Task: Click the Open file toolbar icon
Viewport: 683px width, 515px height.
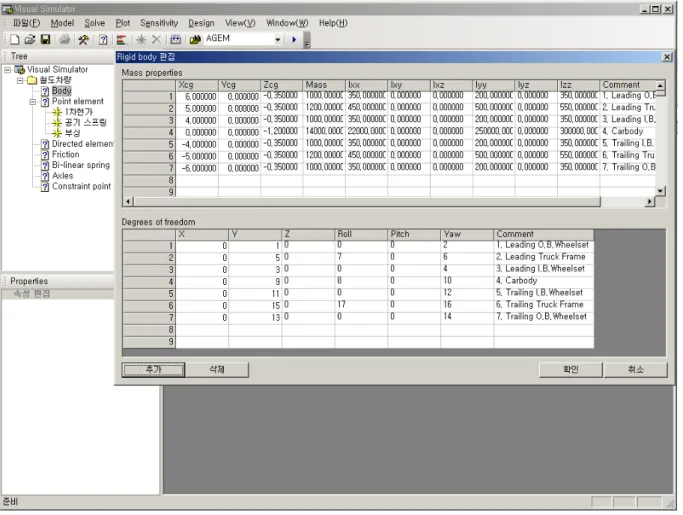Action: click(x=30, y=40)
